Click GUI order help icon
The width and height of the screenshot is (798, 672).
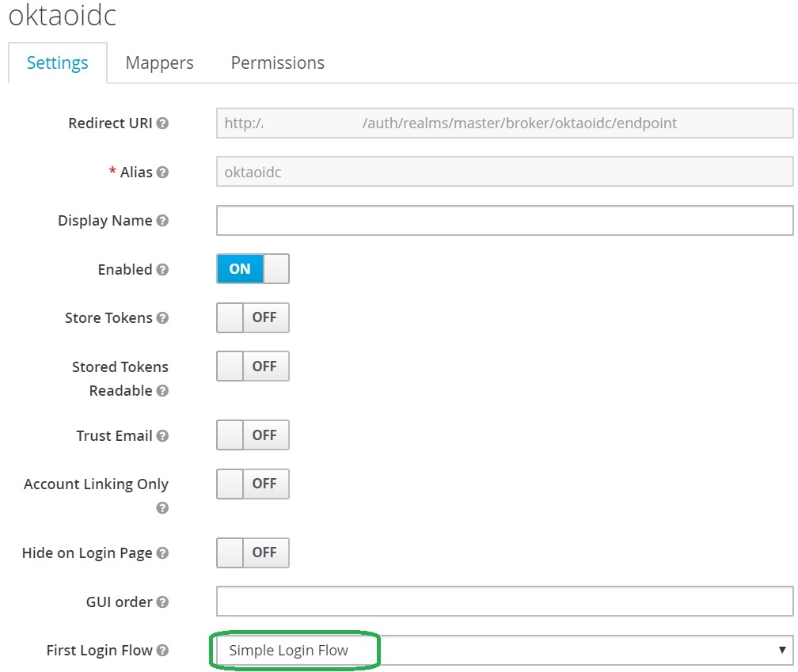162,602
